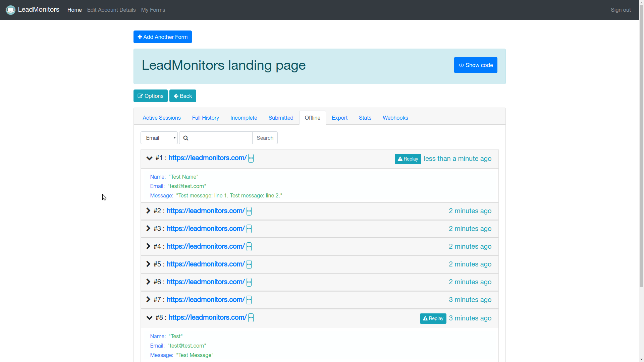Open Edit Account Details
Image resolution: width=644 pixels, height=362 pixels.
click(x=111, y=10)
